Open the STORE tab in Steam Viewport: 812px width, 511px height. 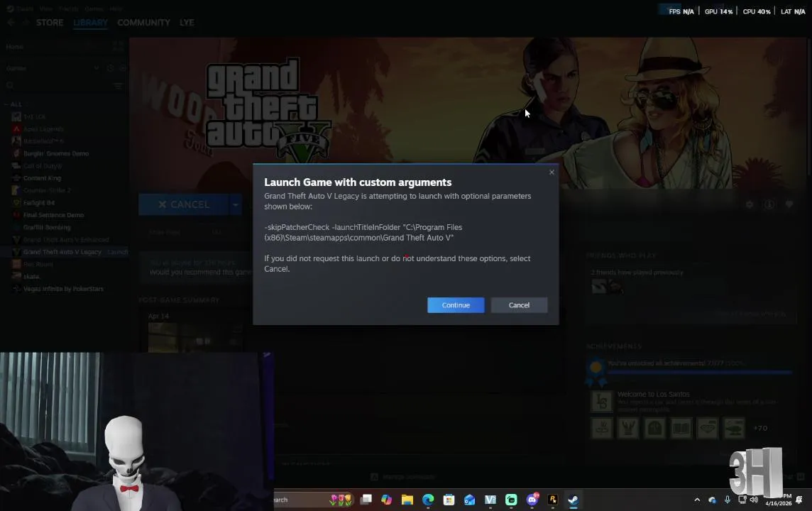pos(50,23)
